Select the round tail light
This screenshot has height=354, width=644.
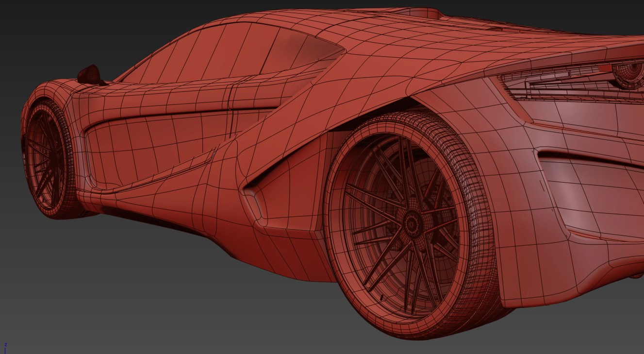tap(628, 75)
